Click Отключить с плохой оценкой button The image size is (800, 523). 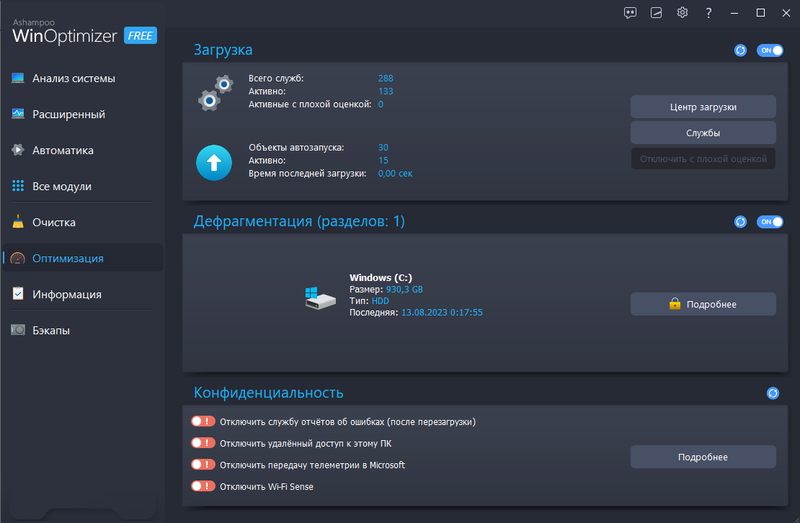click(x=703, y=159)
